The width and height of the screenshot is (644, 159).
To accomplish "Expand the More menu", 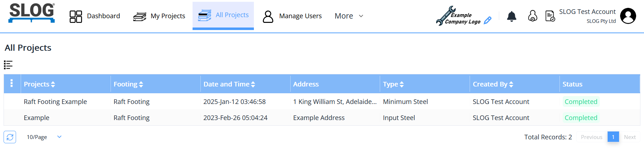I will click(348, 16).
